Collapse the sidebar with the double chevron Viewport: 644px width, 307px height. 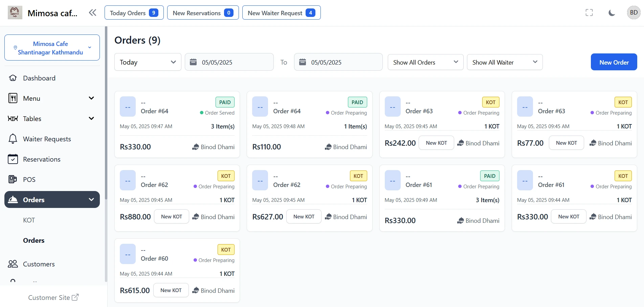[x=92, y=12]
